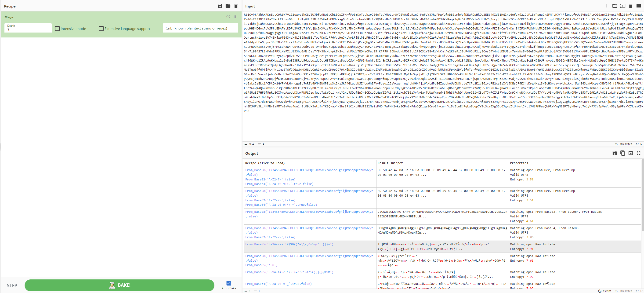Maximise the output pane
The image size is (644, 293).
(638, 153)
